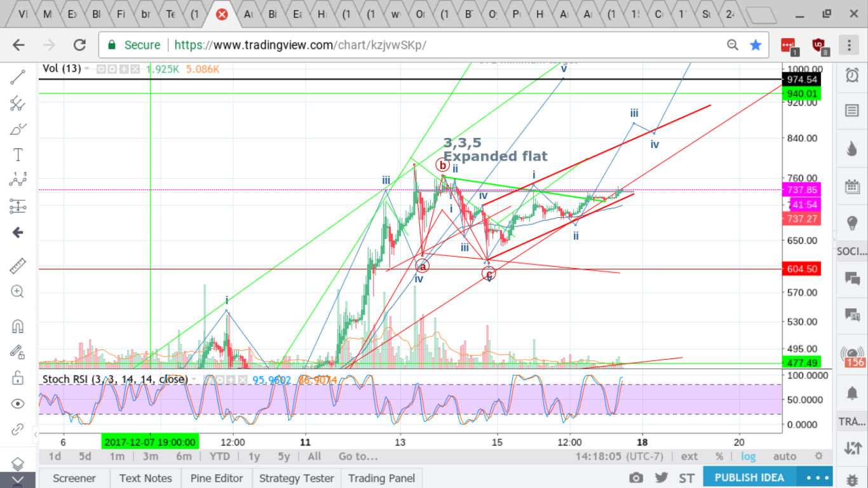Open the link drawings tool
Viewport: 868px width, 488px height.
pyautogui.click(x=18, y=429)
